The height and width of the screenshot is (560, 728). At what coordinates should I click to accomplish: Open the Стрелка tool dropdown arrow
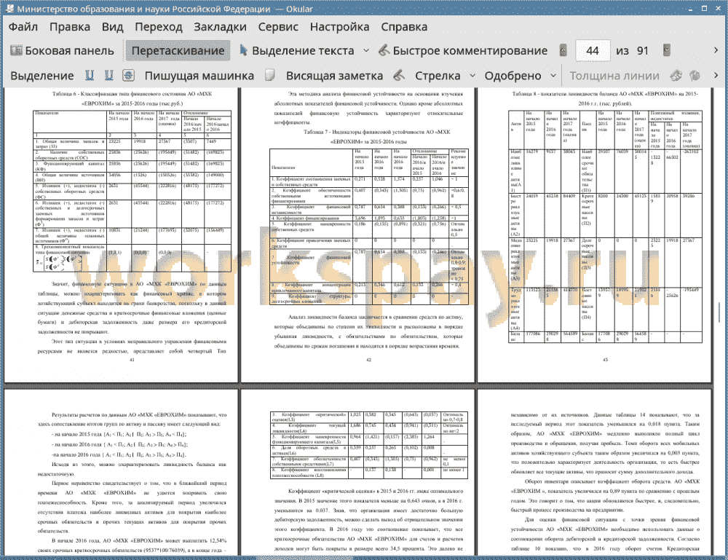point(472,76)
